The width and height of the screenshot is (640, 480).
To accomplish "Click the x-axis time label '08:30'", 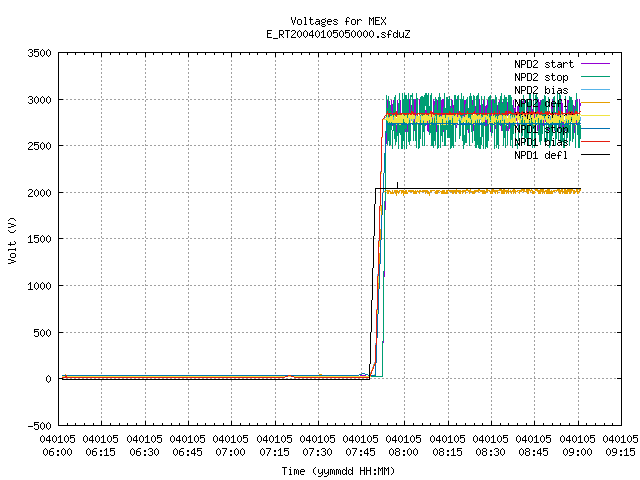I will 491,453.
